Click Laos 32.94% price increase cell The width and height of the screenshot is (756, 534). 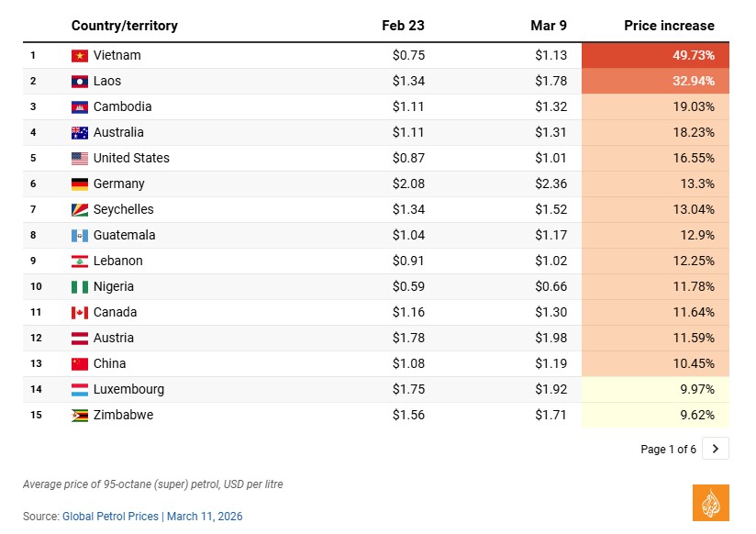pos(655,81)
